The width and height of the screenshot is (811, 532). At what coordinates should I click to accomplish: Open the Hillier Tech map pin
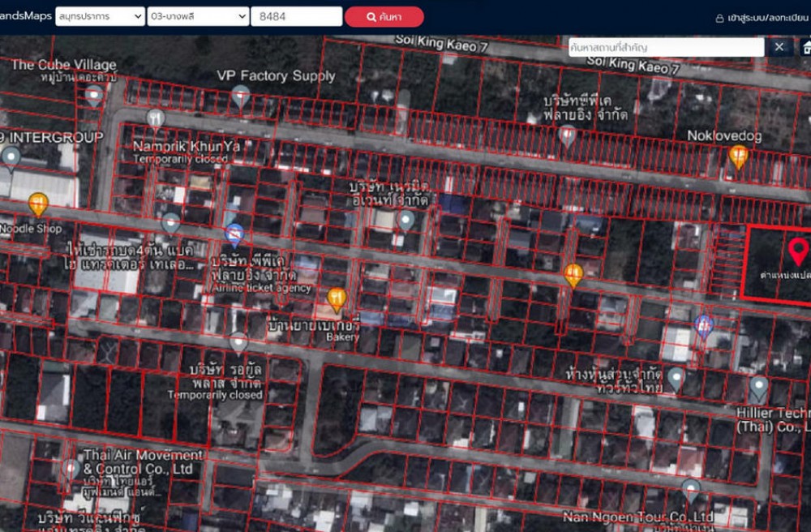click(x=758, y=388)
